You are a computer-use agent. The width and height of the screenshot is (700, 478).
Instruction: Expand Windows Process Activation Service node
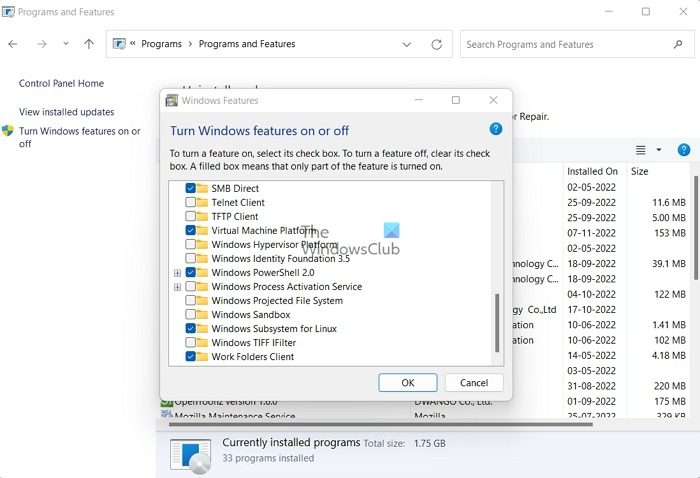tap(177, 287)
